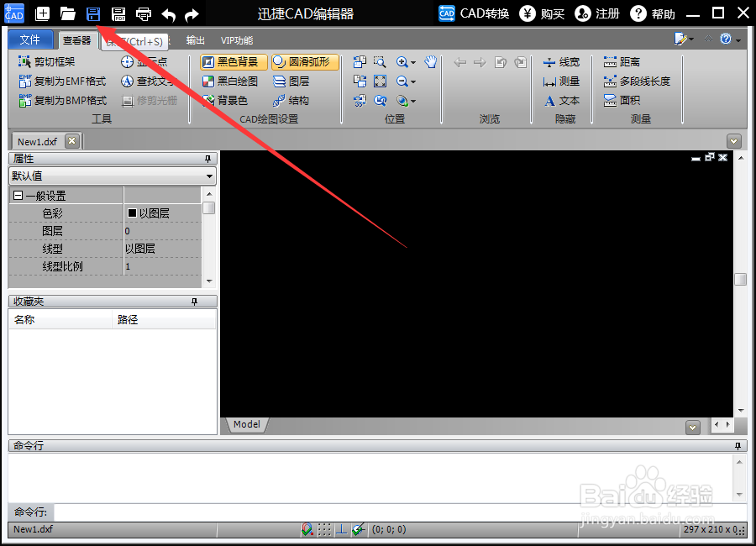This screenshot has width=756, height=546.
Task: Open the ribbon customize pencil dropdown
Action: click(x=684, y=39)
